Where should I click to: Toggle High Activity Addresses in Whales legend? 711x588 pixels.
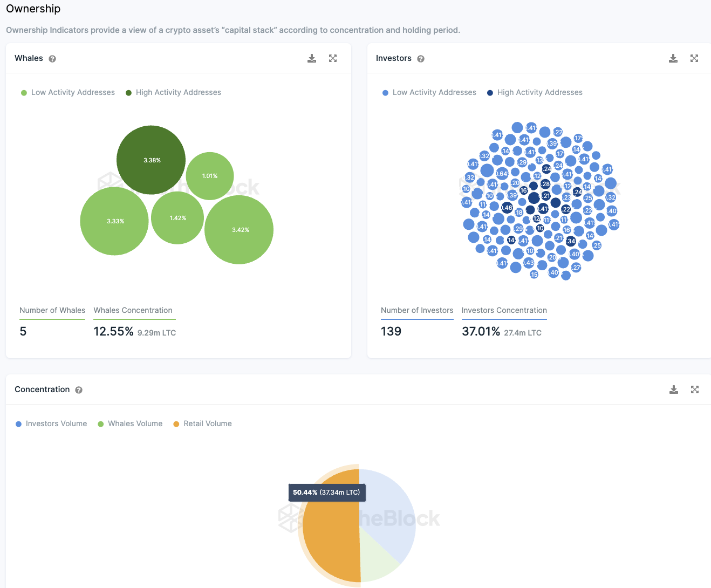[x=173, y=93]
